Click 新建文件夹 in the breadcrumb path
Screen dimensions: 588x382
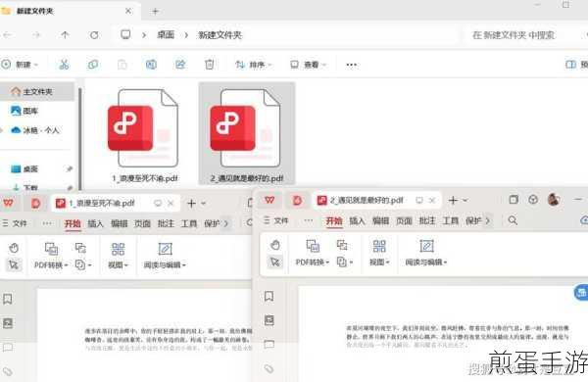pyautogui.click(x=220, y=35)
